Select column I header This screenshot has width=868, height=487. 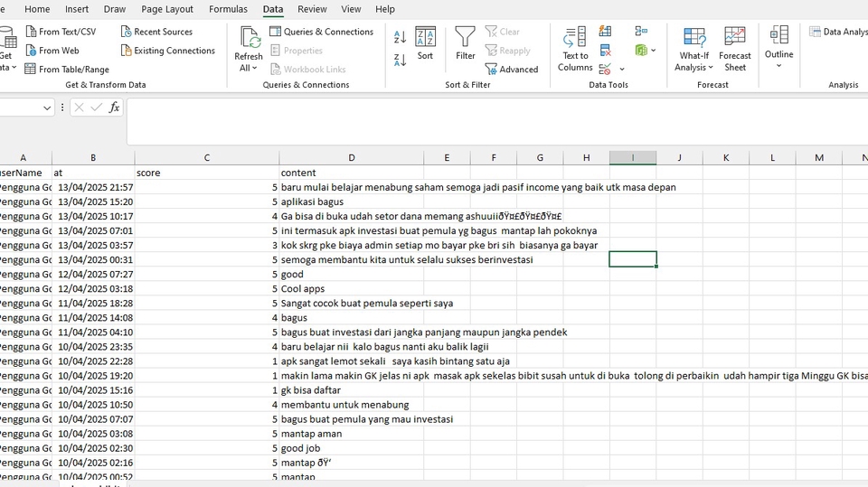tap(633, 158)
